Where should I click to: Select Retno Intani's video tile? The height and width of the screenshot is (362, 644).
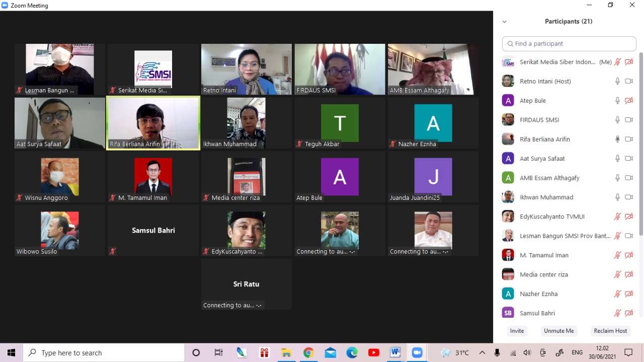click(x=247, y=69)
